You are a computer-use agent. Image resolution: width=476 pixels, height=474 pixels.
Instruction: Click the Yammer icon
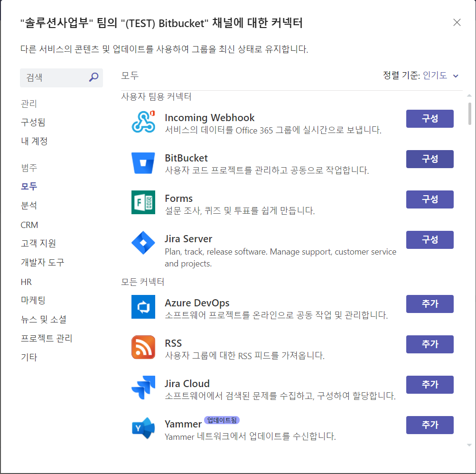pos(143,428)
